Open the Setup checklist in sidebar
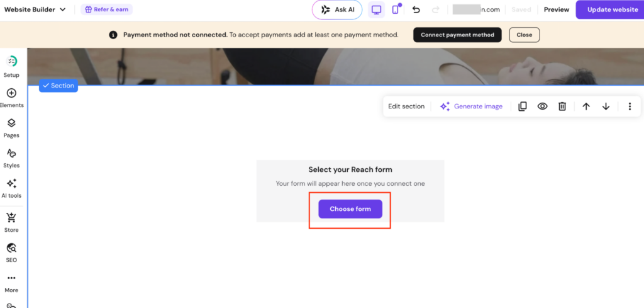Image resolution: width=644 pixels, height=308 pixels. [11, 67]
